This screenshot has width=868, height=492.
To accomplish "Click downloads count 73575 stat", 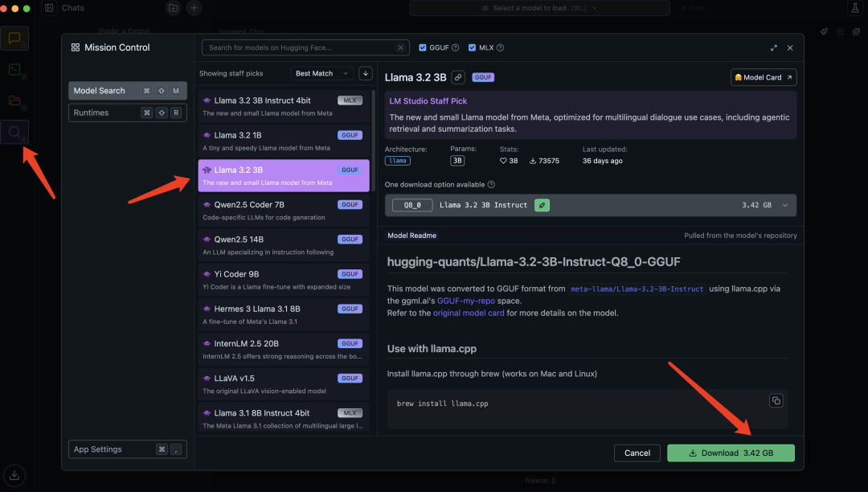I will point(544,161).
